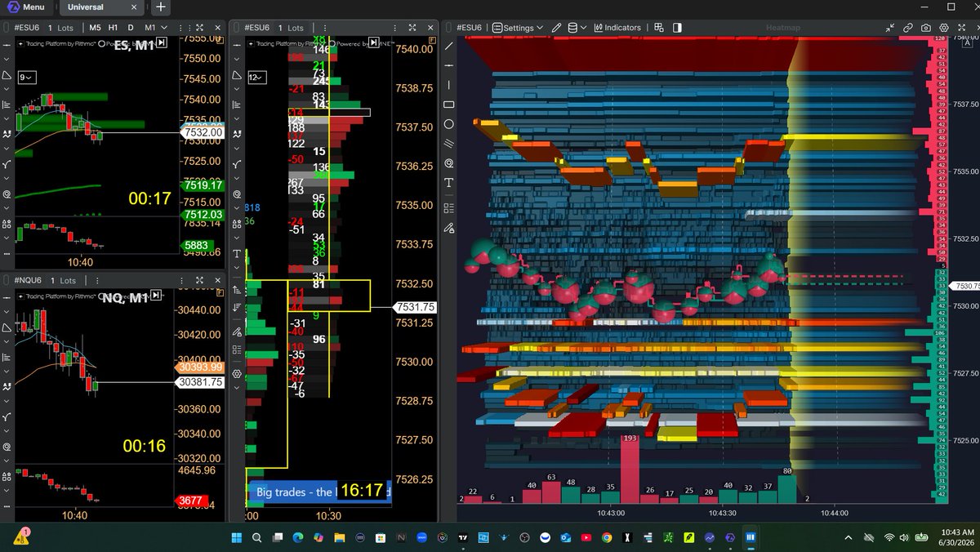980x552 pixels.
Task: Select the text tool in Heatmap toolbar
Action: pyautogui.click(x=448, y=185)
